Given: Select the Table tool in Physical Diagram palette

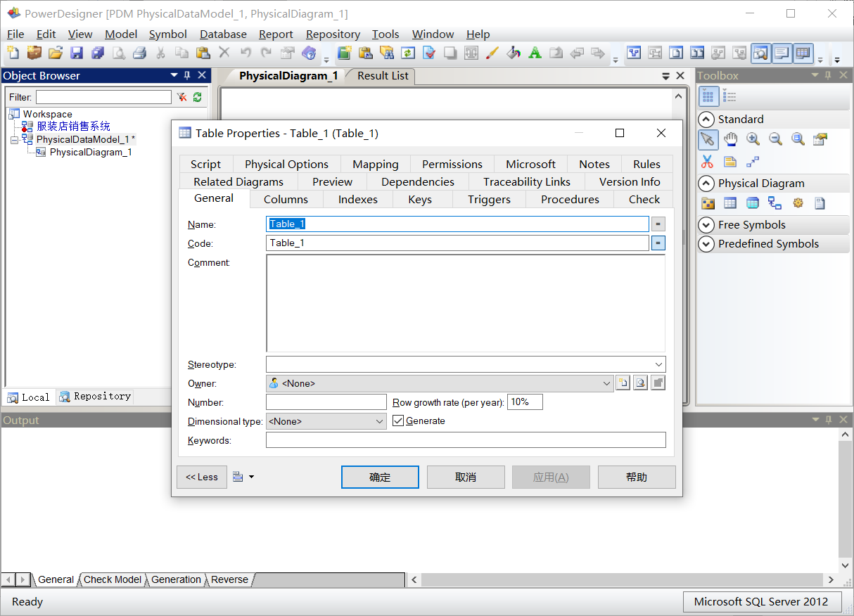Looking at the screenshot, I should tap(730, 203).
